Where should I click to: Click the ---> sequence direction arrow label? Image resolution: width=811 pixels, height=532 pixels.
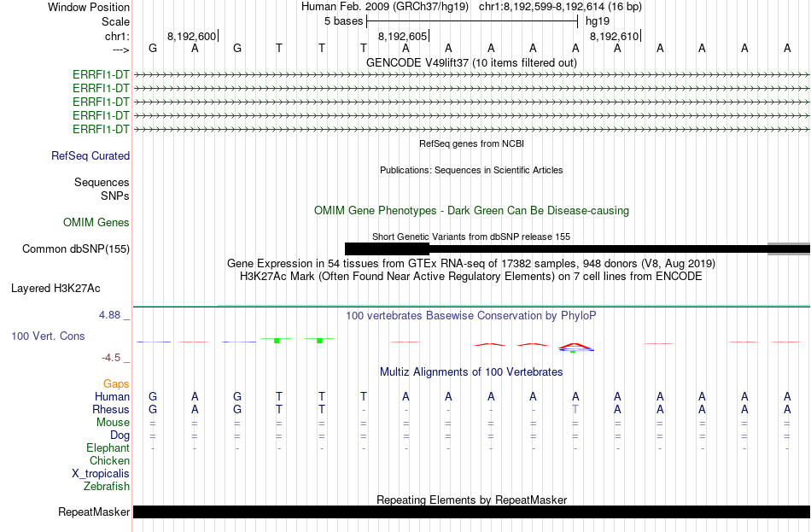[120, 50]
